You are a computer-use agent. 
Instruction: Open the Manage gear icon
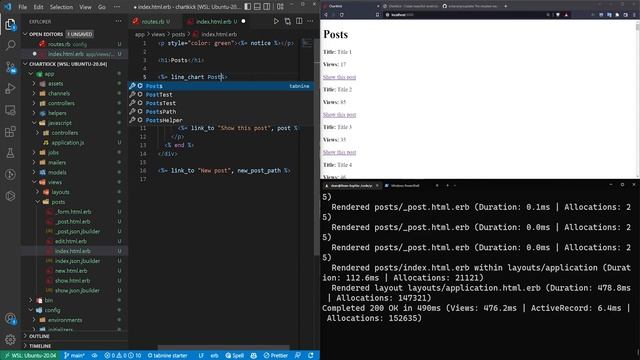pyautogui.click(x=10, y=339)
